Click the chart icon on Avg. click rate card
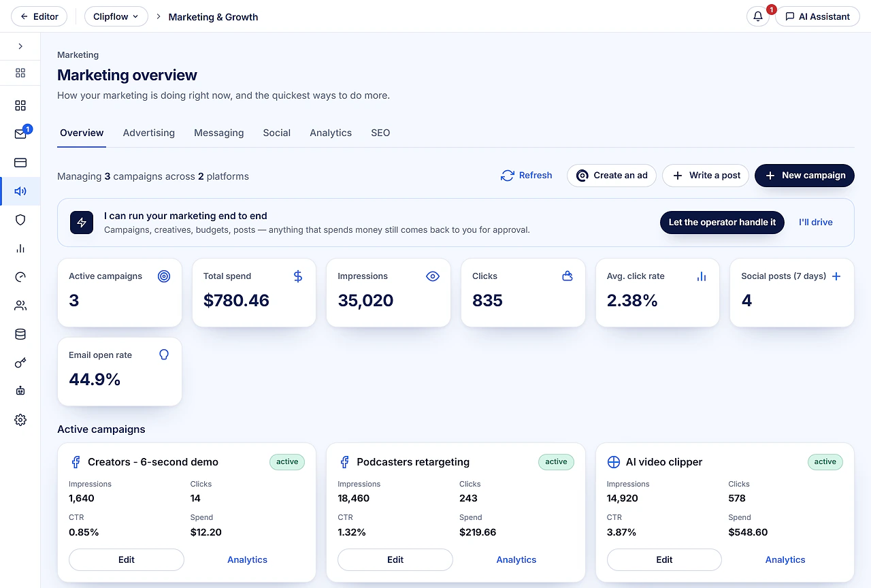The width and height of the screenshot is (871, 588). click(x=702, y=276)
